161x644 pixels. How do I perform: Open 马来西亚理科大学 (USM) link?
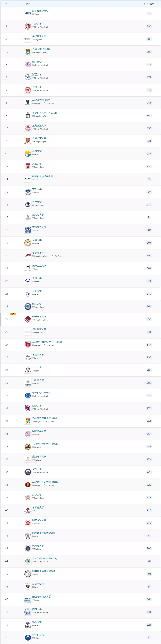coord(46,444)
